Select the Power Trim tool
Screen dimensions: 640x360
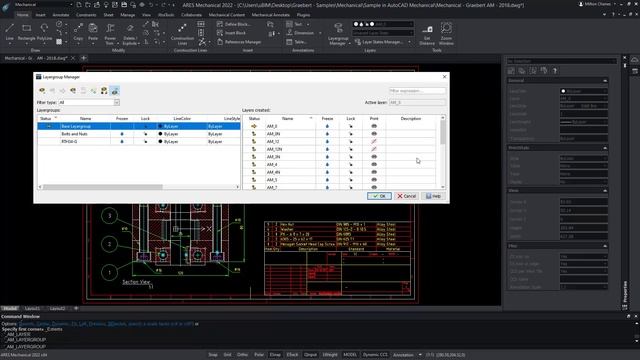pos(110,34)
